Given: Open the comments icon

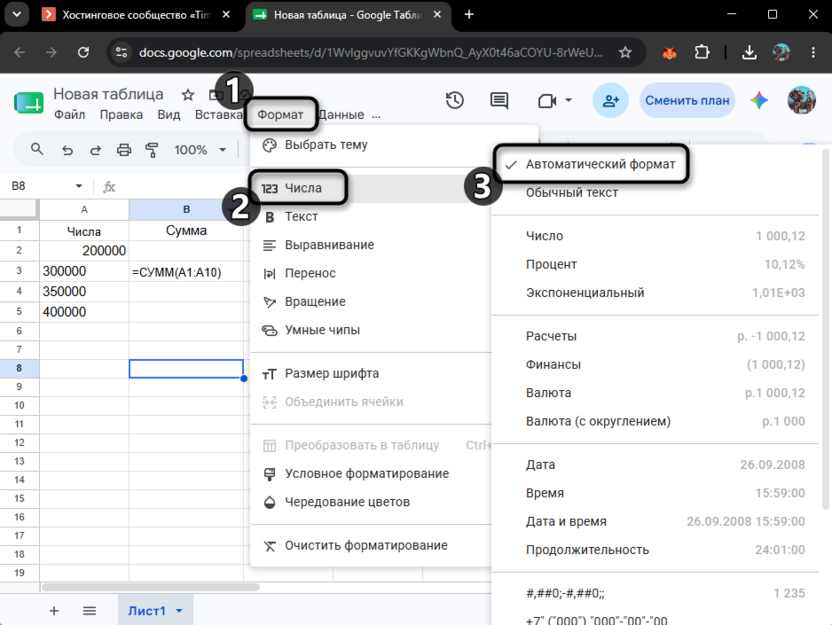Looking at the screenshot, I should [x=499, y=100].
